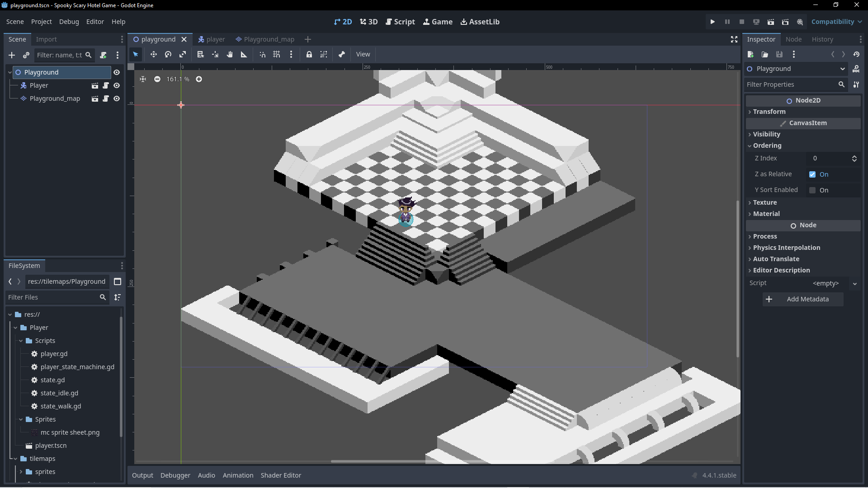Open the Compatibility renderer dropdown

(x=836, y=22)
